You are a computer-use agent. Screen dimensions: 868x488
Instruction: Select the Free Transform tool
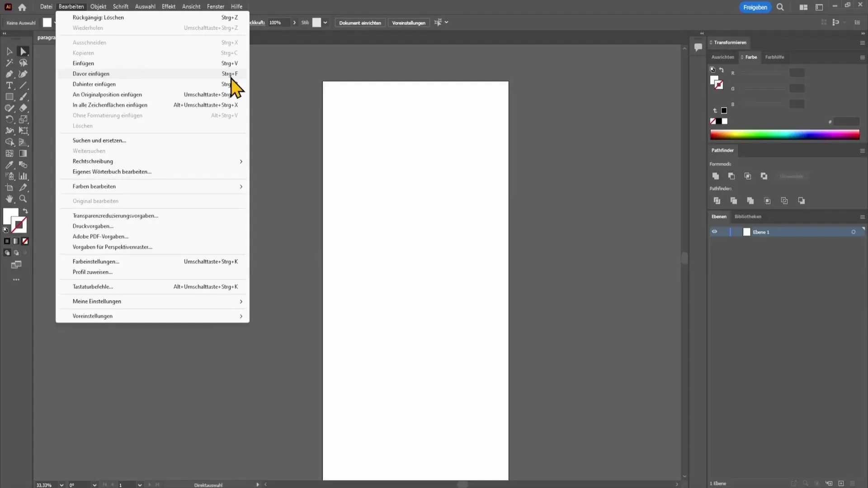coord(23,131)
